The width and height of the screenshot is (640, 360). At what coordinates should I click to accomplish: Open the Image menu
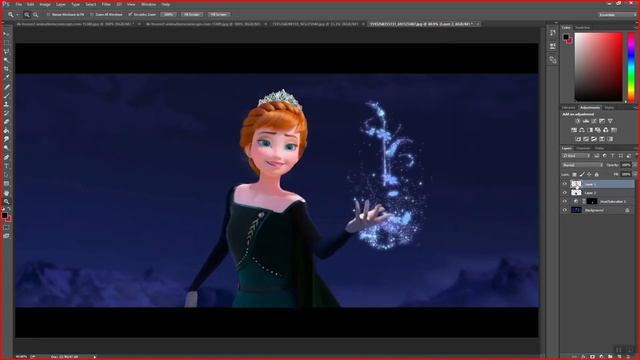(45, 4)
